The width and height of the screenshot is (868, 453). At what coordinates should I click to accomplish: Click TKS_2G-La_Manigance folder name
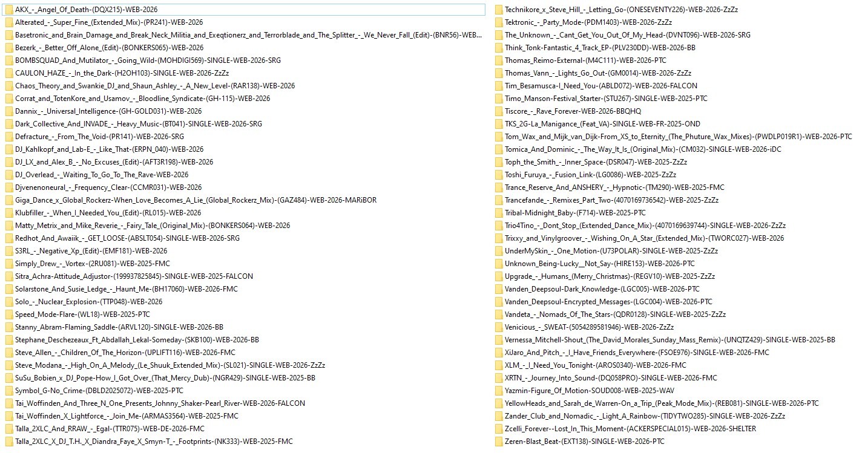603,124
